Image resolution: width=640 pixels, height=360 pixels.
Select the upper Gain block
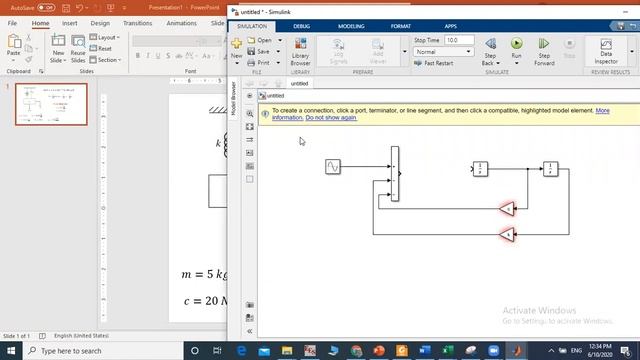pos(507,209)
